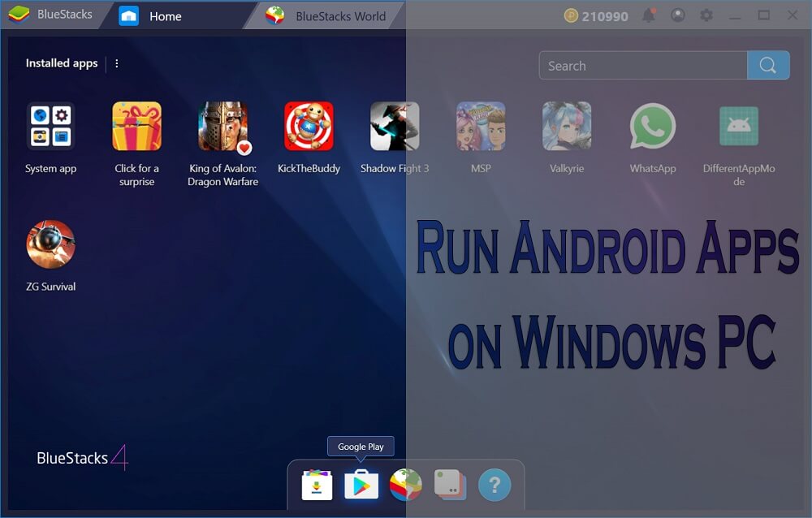Image resolution: width=812 pixels, height=518 pixels.
Task: Open the multi-instance manager dock icon
Action: [x=450, y=485]
